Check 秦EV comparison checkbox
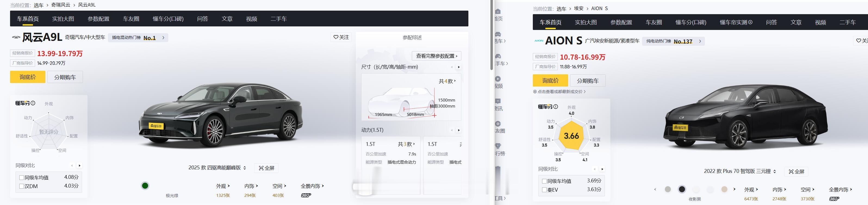Viewport: 868px width, 205px height. (544, 190)
